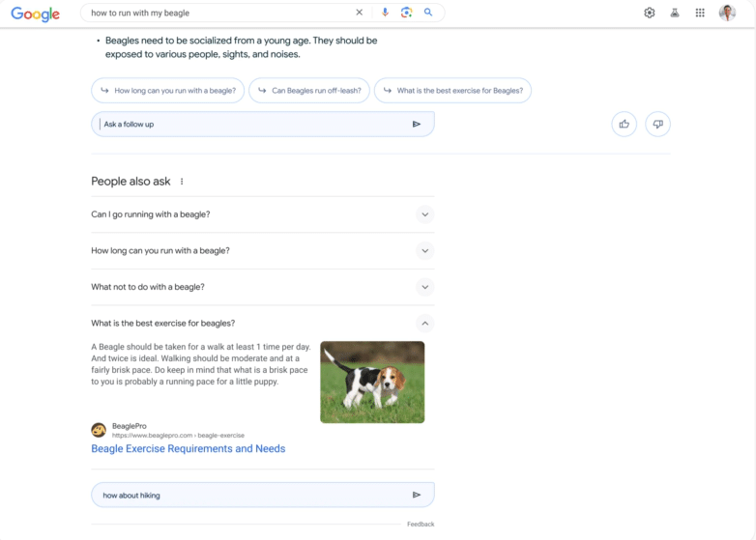
Task: Clear the search query with X icon
Action: [360, 13]
